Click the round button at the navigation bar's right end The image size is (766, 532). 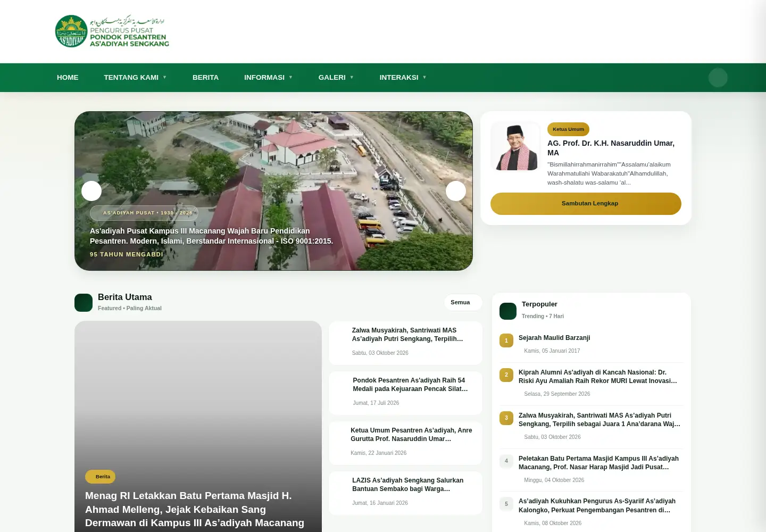718,78
